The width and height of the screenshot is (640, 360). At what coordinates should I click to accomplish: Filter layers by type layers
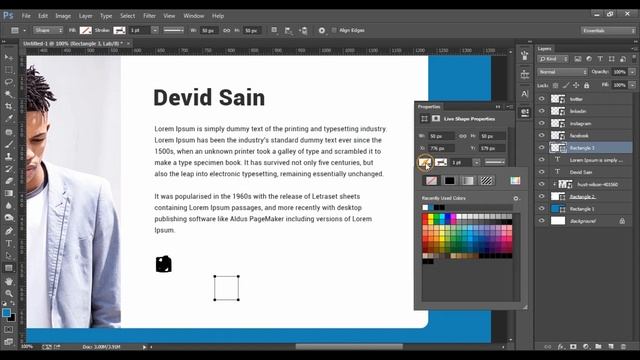pyautogui.click(x=600, y=59)
